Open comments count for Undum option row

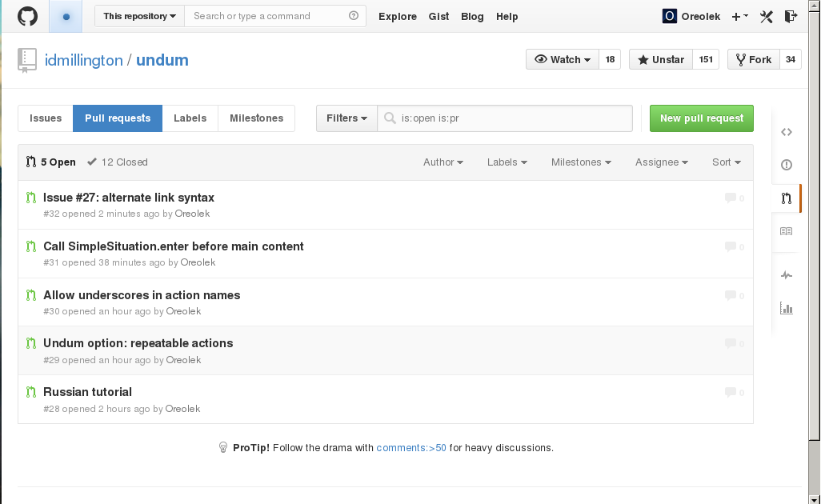pos(735,344)
